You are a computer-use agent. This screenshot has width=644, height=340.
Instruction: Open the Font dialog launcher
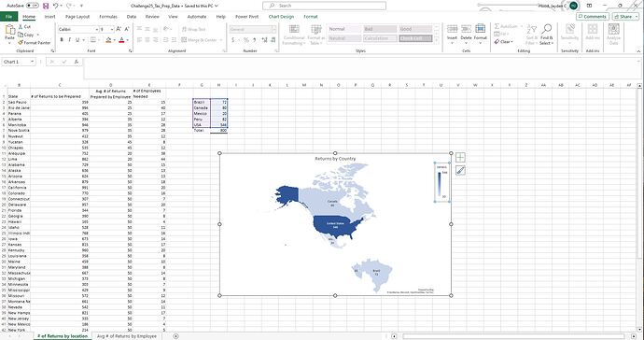(x=130, y=51)
